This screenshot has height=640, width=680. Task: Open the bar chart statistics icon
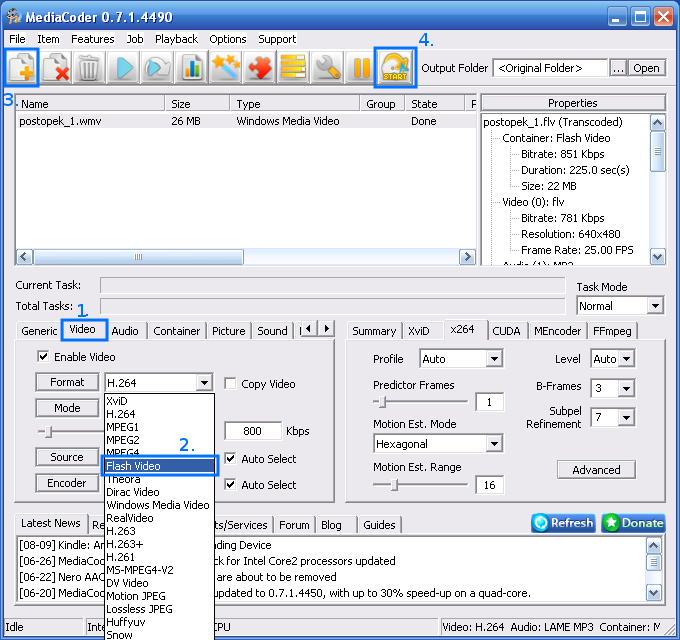point(192,68)
